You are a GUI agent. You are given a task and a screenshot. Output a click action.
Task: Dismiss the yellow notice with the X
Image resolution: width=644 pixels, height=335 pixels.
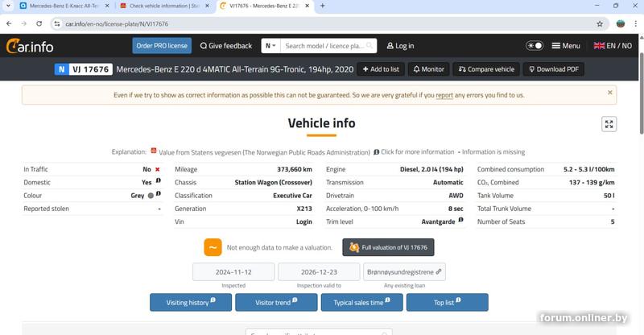click(x=610, y=93)
